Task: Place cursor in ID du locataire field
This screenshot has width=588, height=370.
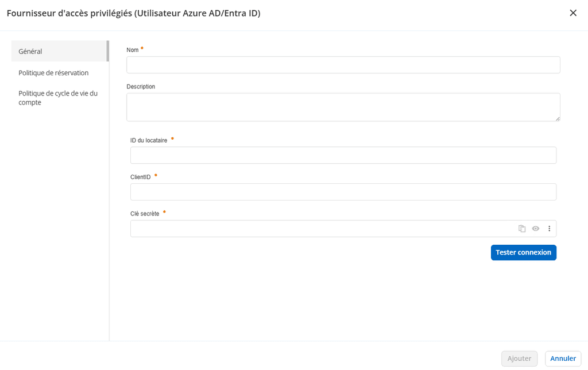Action: point(342,155)
